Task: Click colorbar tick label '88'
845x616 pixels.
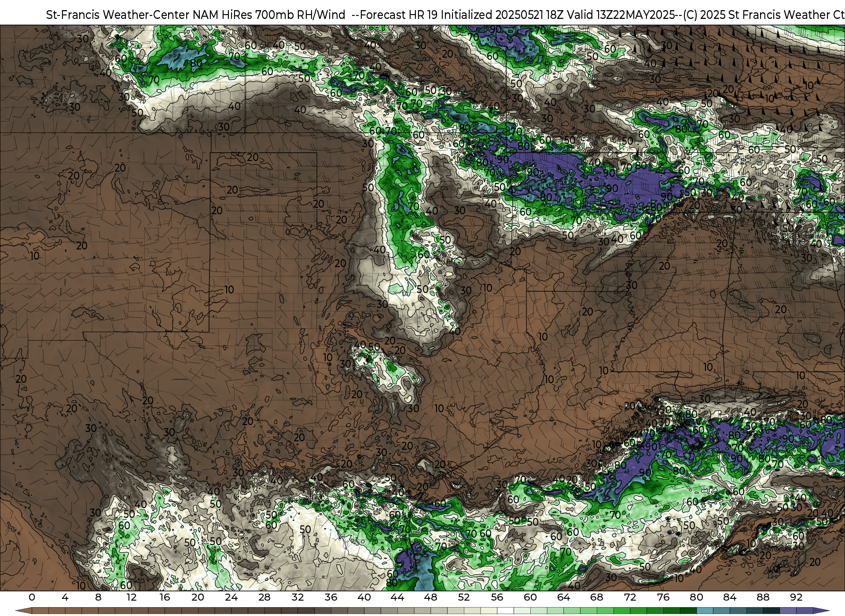Action: pos(763,598)
